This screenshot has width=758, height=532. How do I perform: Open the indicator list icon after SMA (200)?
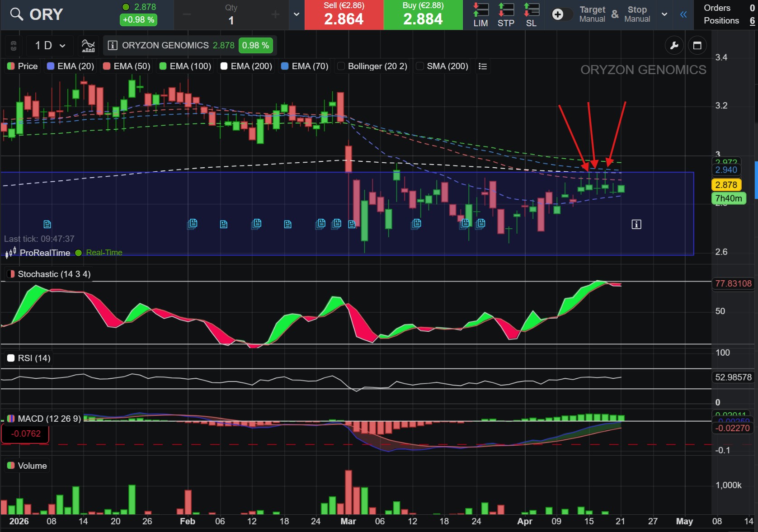483,66
